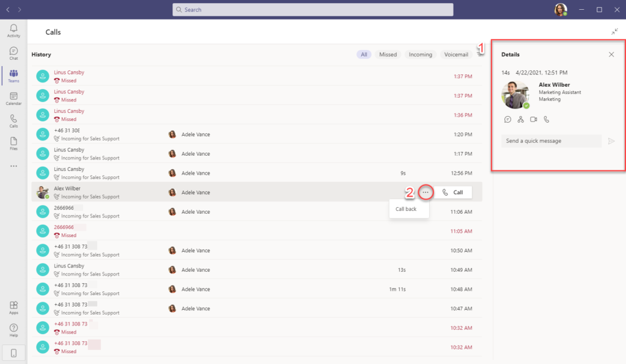
Task: Start an audio call from the Details panel
Action: click(x=547, y=119)
